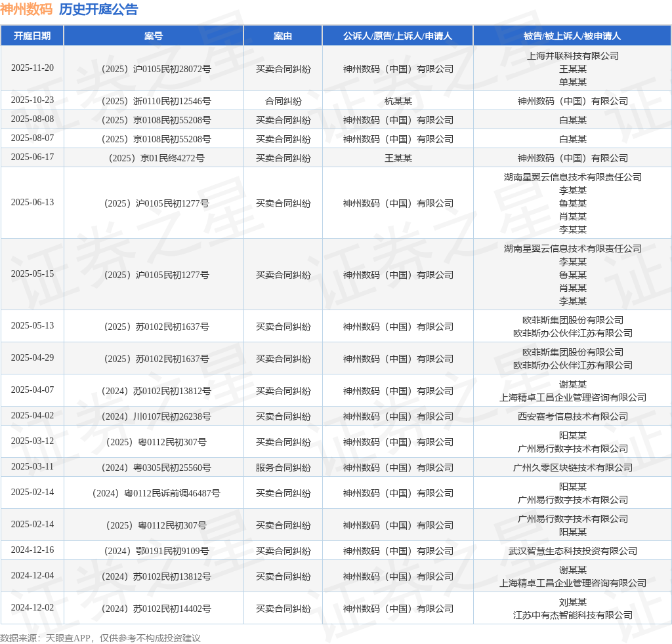The image size is (672, 644).
Task: Select case number (2025)浙0110民初12546号
Action: 156,101
